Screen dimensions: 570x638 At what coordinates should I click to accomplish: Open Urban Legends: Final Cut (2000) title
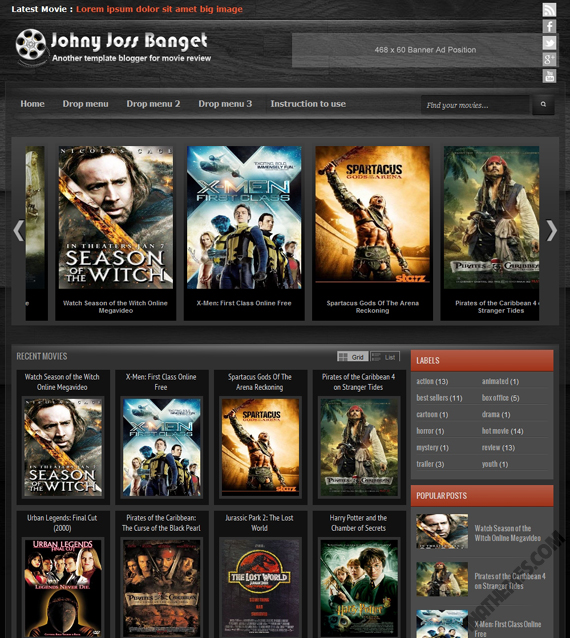click(62, 523)
